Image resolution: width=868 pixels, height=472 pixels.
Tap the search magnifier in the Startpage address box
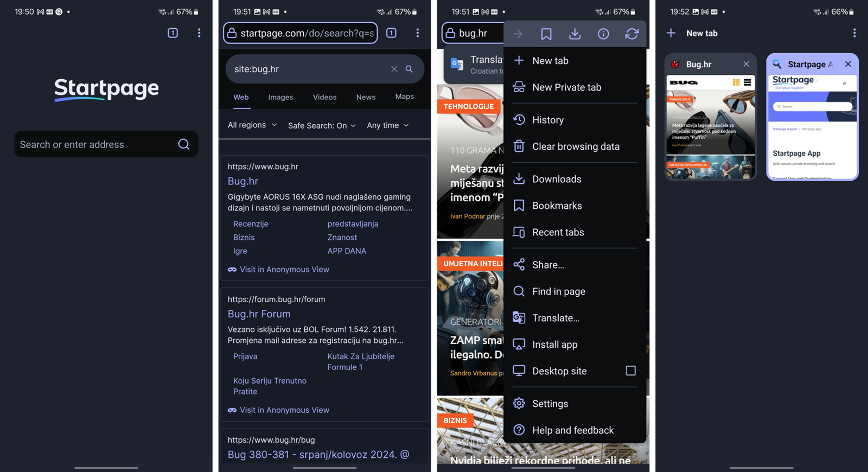click(x=184, y=144)
